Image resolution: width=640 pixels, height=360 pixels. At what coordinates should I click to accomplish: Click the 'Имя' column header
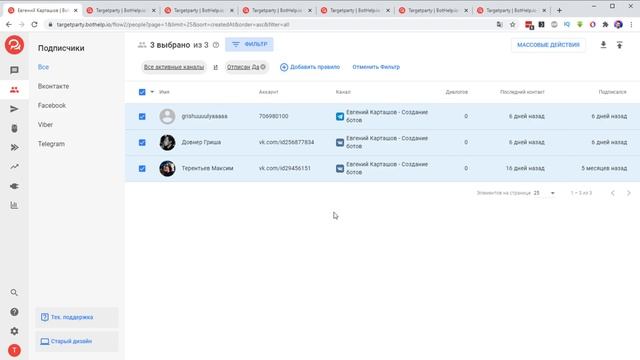point(164,92)
